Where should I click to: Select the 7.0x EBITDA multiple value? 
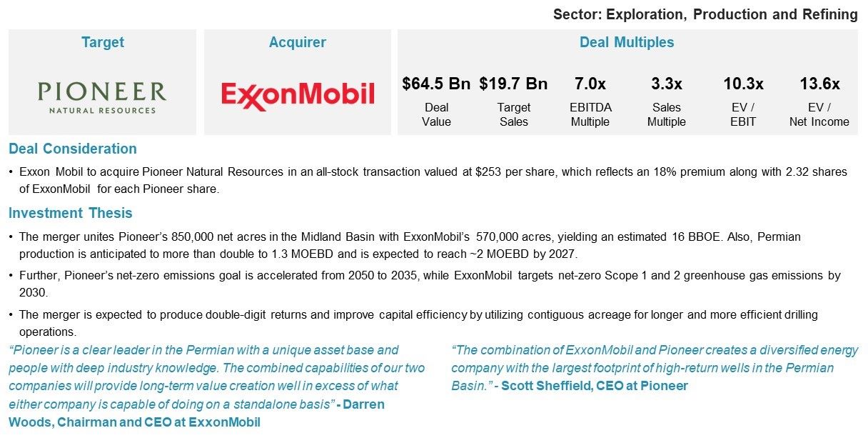[590, 84]
